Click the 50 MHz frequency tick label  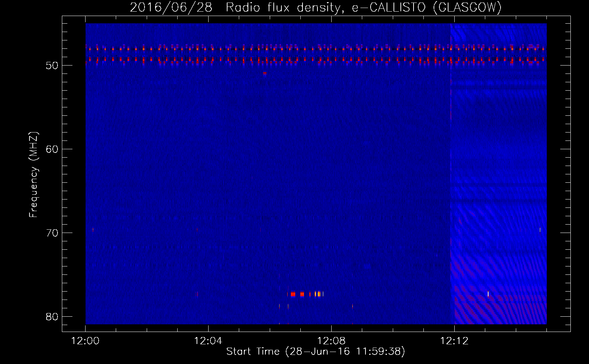click(x=52, y=66)
